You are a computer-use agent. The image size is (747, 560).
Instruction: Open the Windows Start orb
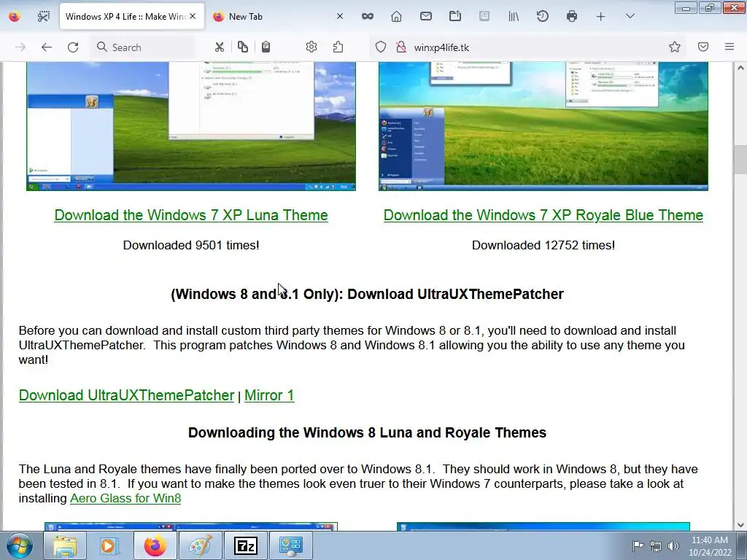19,545
